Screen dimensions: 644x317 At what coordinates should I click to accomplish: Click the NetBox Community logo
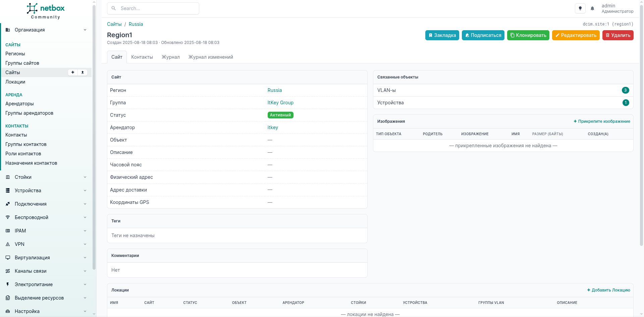pos(46,11)
